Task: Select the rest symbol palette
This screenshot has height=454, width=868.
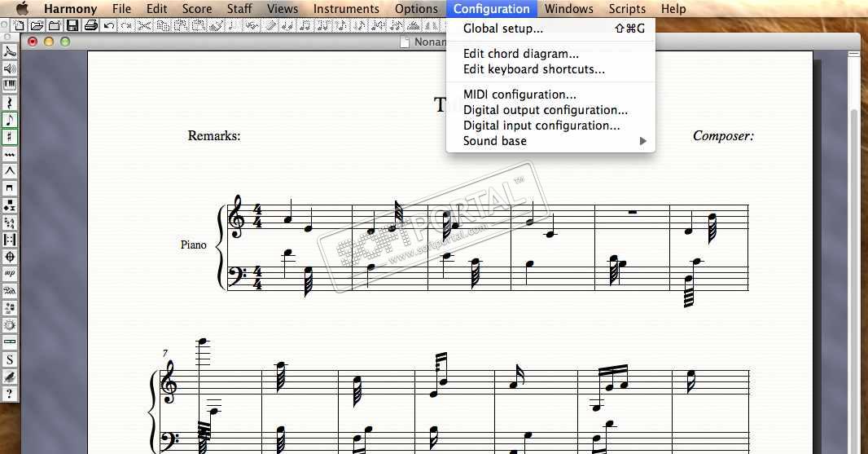Action: [x=10, y=103]
